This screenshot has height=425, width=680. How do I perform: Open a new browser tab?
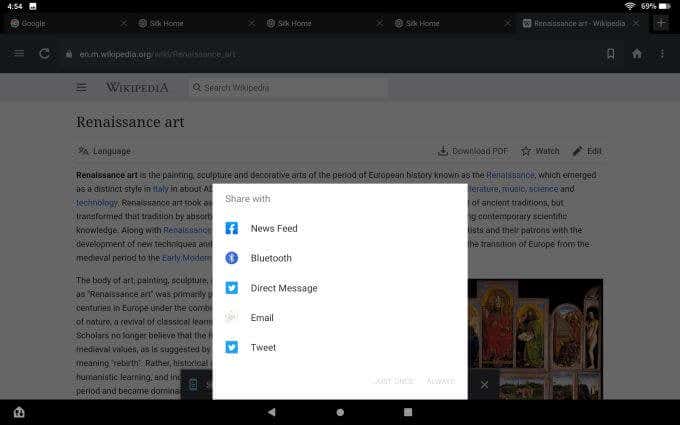point(661,23)
